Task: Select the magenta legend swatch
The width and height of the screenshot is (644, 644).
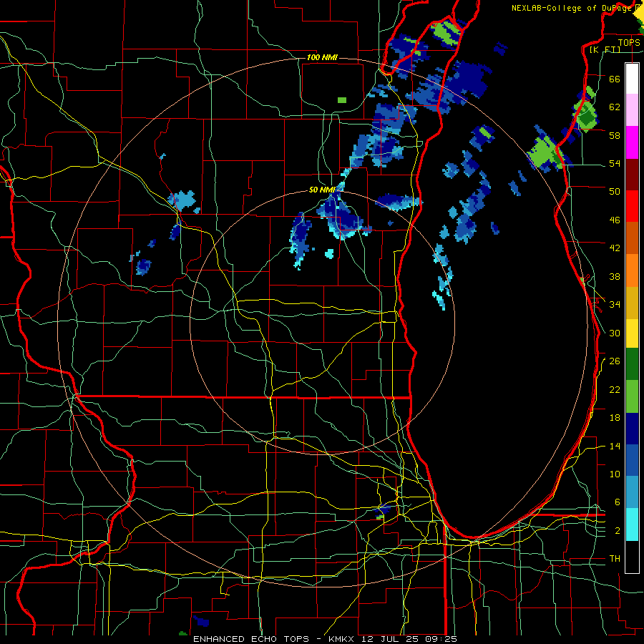Action: 632,142
